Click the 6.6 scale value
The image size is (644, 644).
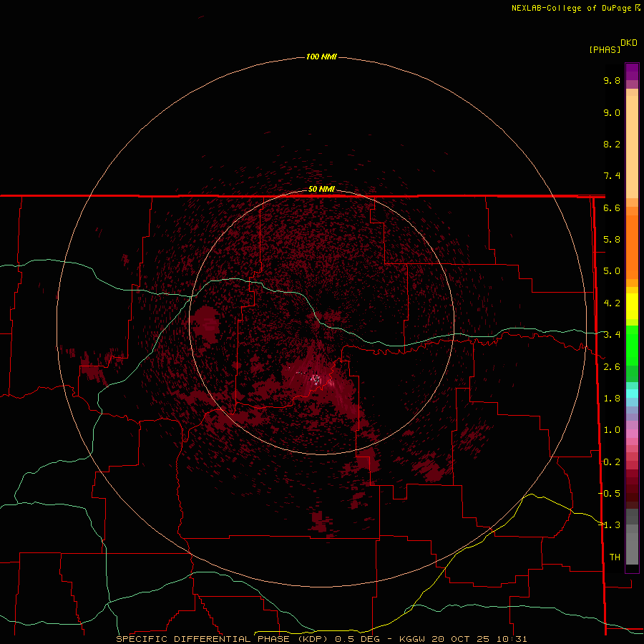click(x=612, y=208)
